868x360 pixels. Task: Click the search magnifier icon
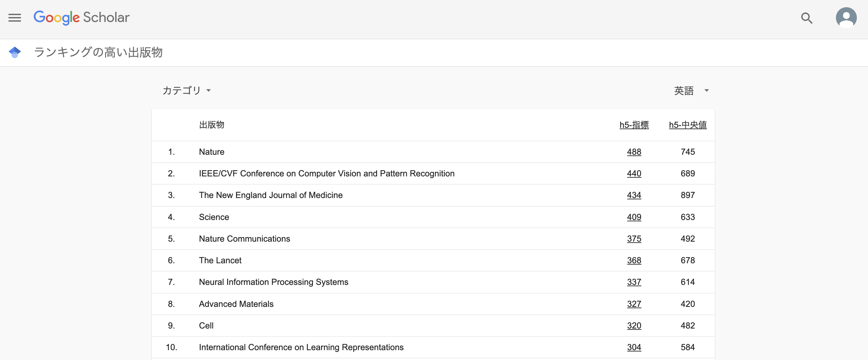click(x=806, y=18)
